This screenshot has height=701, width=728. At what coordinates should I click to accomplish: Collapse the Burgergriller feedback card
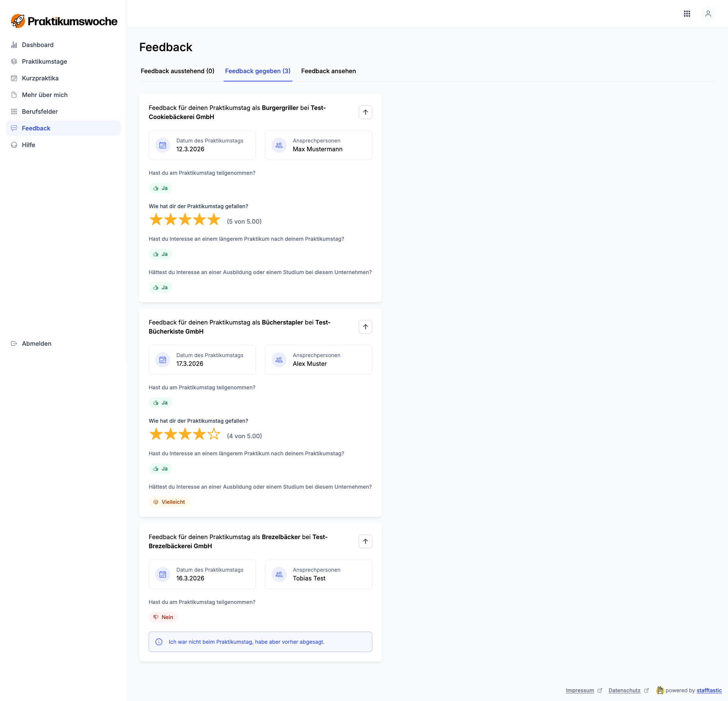pyautogui.click(x=365, y=112)
